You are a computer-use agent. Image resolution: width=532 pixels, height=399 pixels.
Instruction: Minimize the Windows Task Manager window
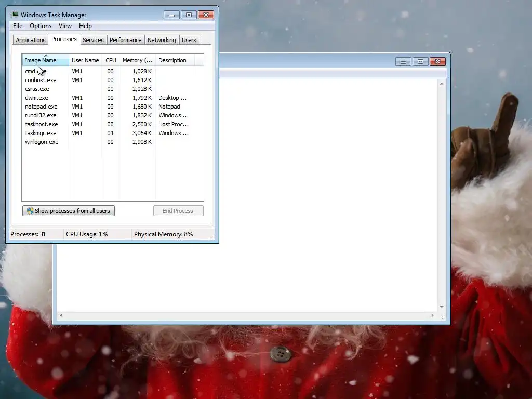(x=171, y=15)
